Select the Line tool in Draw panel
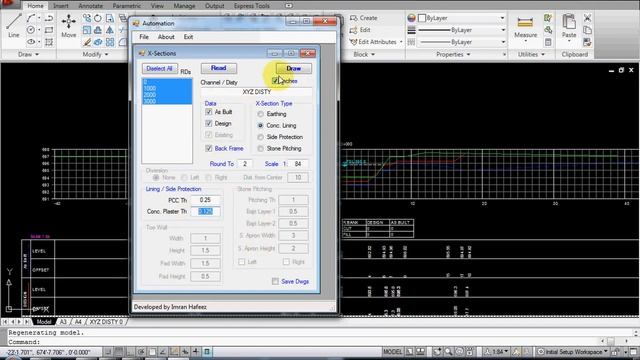The height and width of the screenshot is (360, 640). [13, 25]
